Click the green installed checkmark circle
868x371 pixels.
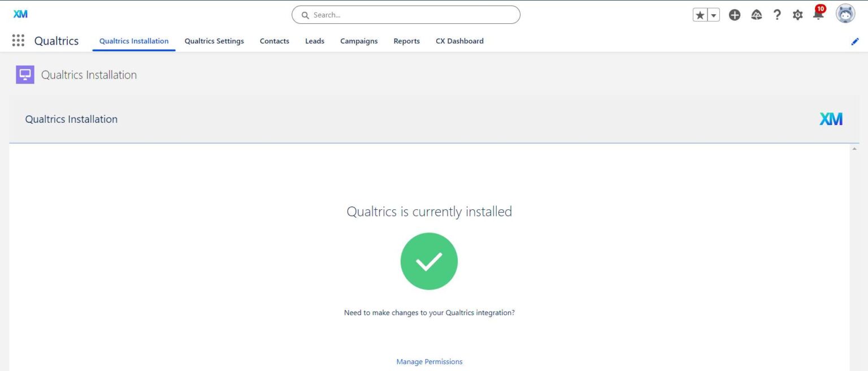(429, 261)
